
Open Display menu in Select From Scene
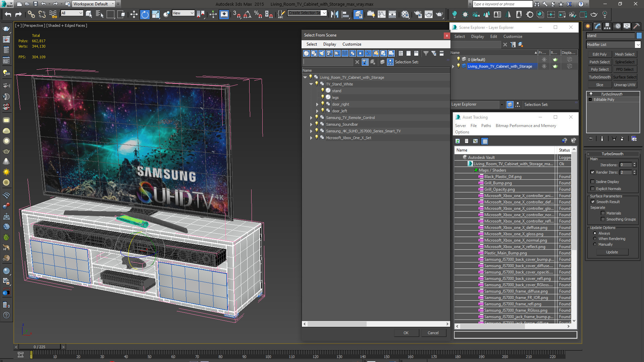tap(329, 44)
